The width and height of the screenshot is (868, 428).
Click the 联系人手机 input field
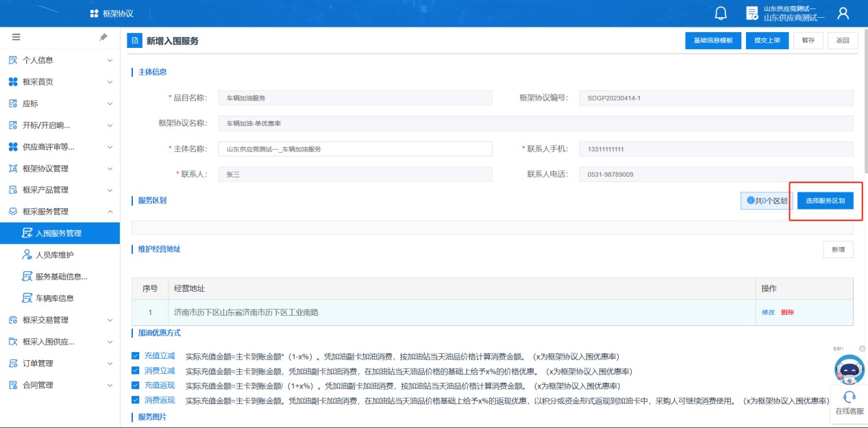(x=716, y=149)
